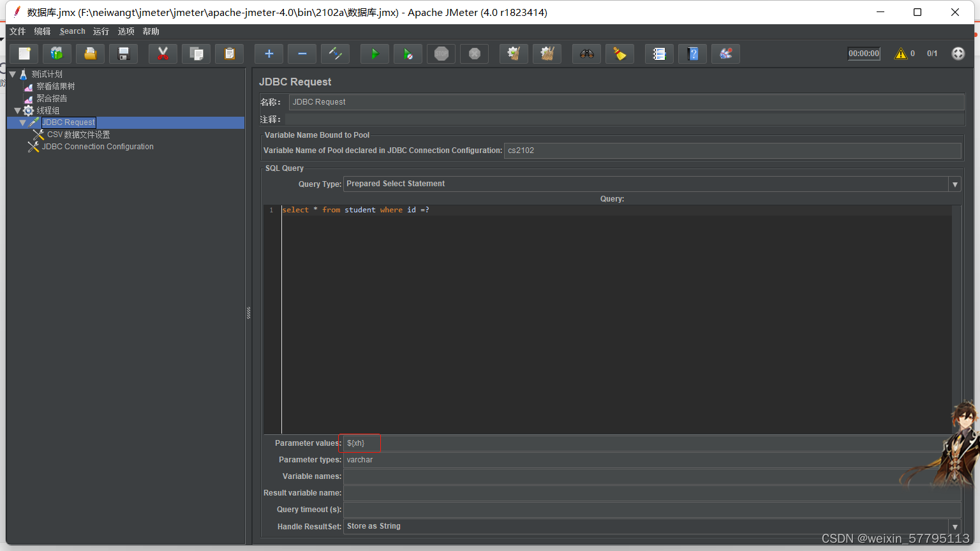Screen dimensions: 980x551
Task: Click inside the SQL query editor
Action: click(x=616, y=319)
